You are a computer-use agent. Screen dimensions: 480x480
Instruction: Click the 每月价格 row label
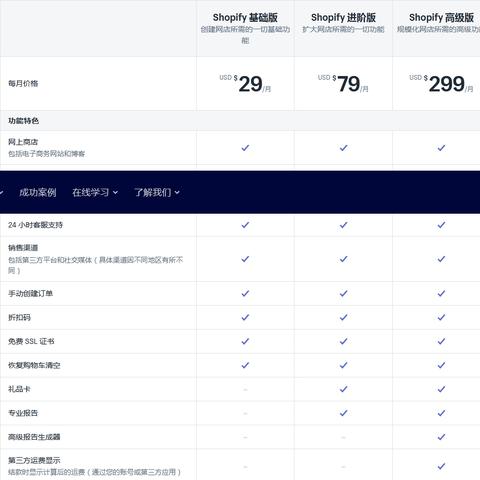[x=23, y=83]
